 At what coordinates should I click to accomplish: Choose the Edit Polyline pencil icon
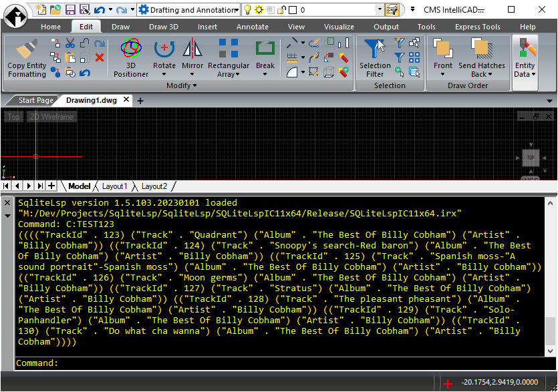click(x=314, y=43)
